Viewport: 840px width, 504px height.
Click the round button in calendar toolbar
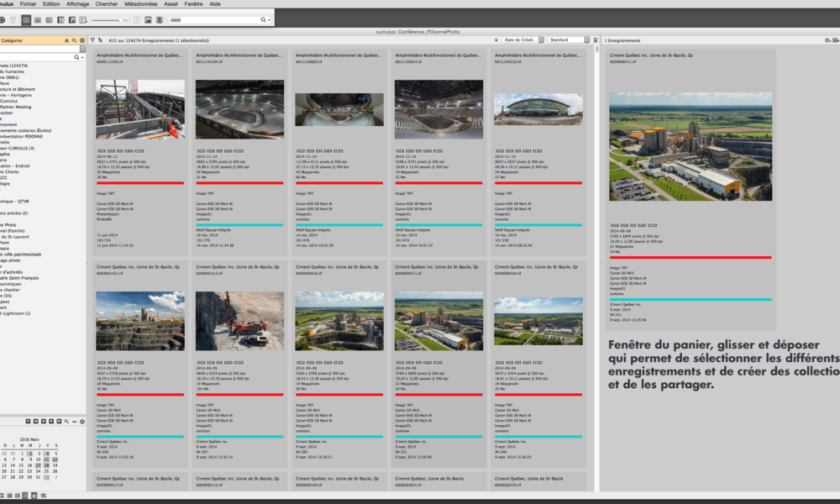click(82, 422)
